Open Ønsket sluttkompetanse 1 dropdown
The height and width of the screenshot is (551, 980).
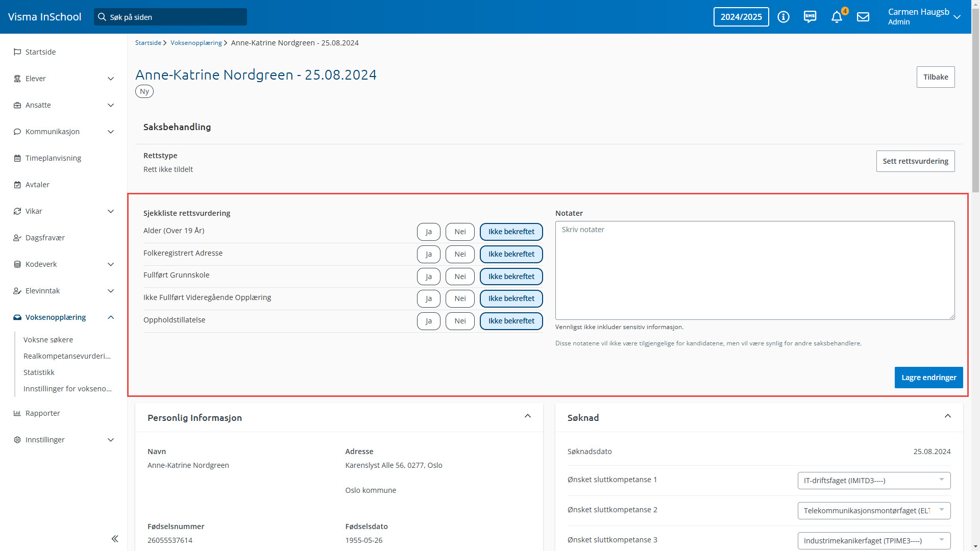[874, 480]
